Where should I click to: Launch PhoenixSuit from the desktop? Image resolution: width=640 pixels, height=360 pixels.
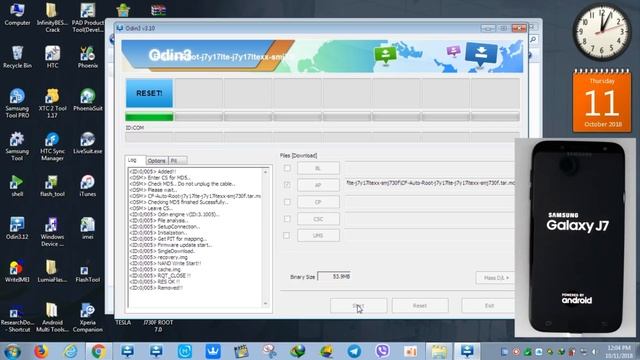click(88, 100)
